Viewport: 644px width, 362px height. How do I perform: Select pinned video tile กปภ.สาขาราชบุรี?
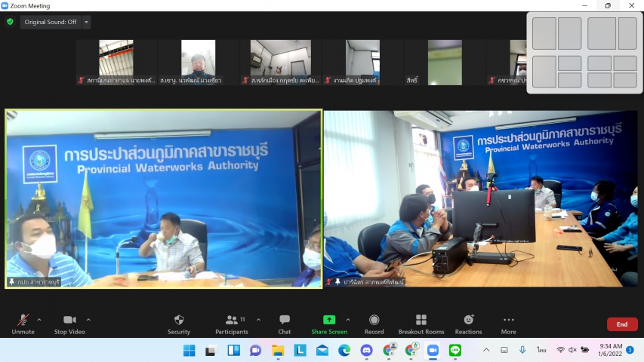[164, 198]
